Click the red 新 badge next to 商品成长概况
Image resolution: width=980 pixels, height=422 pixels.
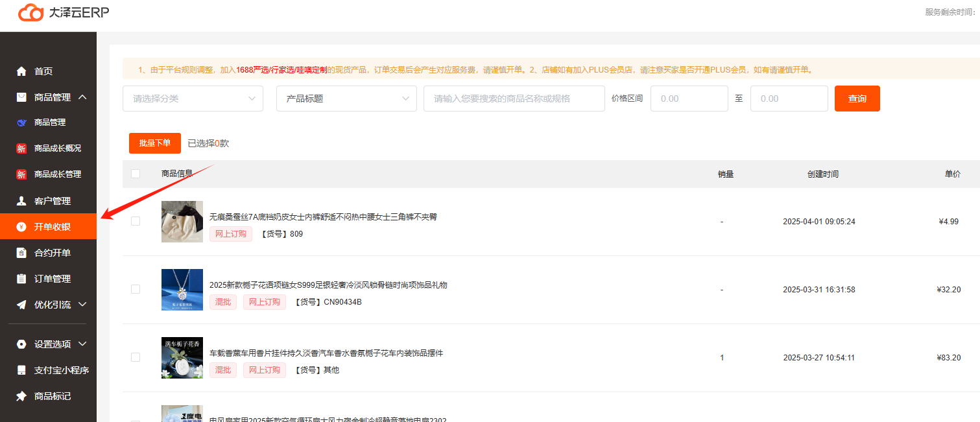pyautogui.click(x=21, y=148)
